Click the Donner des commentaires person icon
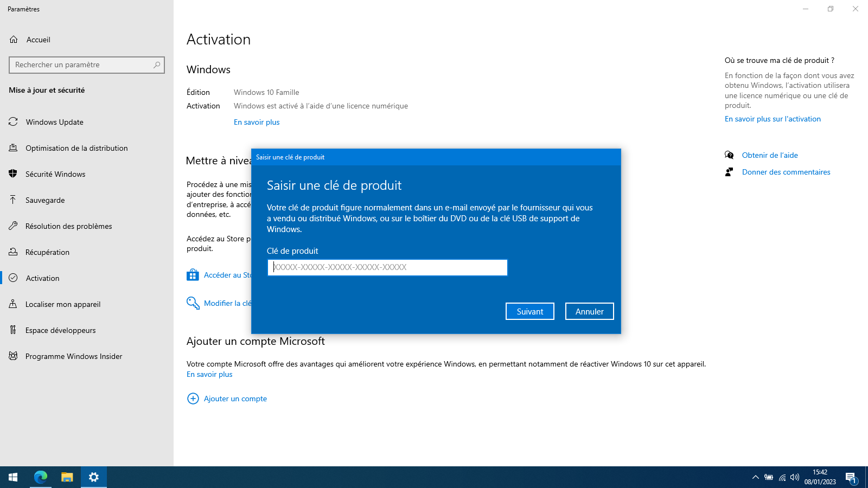Viewport: 868px width, 488px height. click(x=729, y=172)
